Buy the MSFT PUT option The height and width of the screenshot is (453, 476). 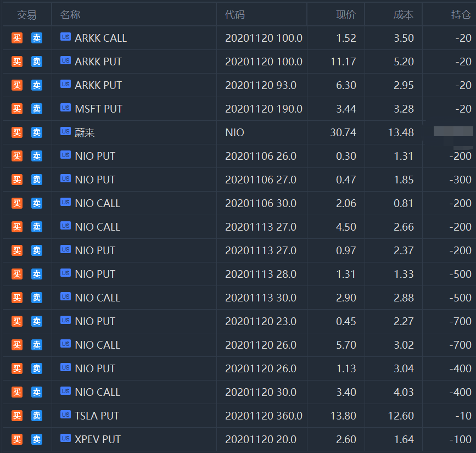[17, 109]
